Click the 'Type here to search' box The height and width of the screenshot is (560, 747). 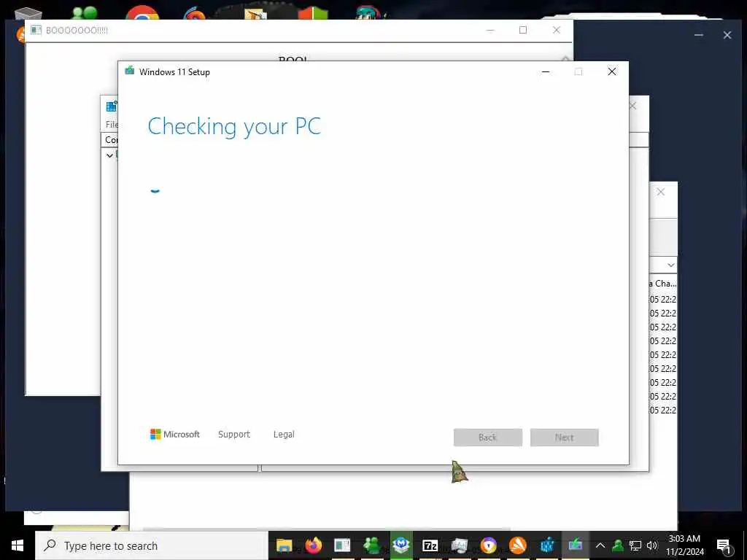(x=152, y=545)
